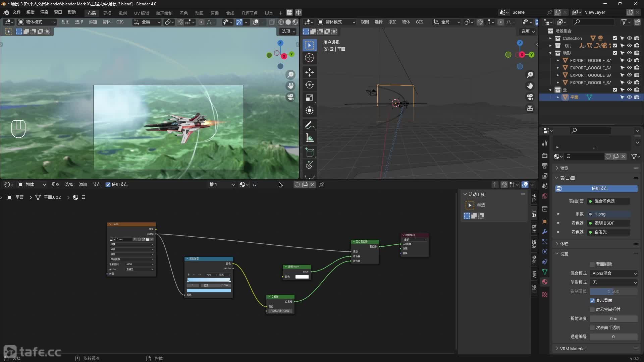644x362 pixels.
Task: Select the 3D cursor tool
Action: [310, 58]
